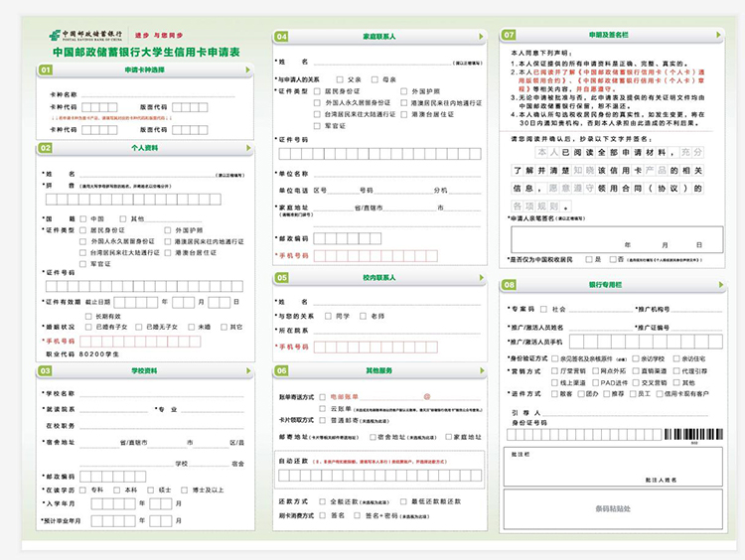The image size is (745, 560).
Task: Click the barcode in the bank-use section
Action: 693,434
